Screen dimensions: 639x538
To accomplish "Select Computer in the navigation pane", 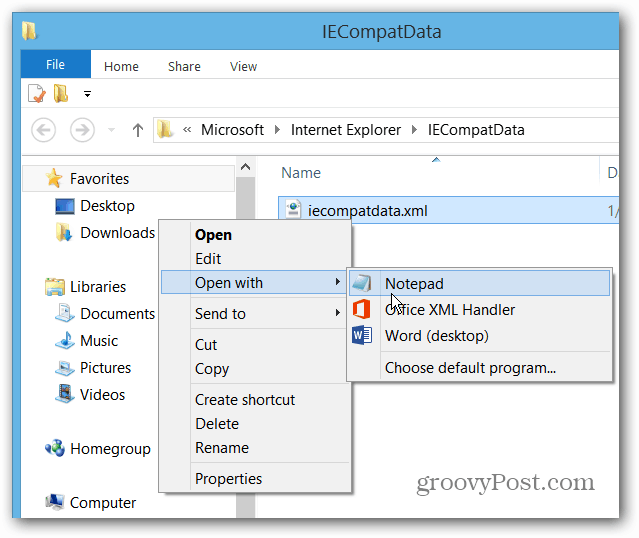I will 103,503.
